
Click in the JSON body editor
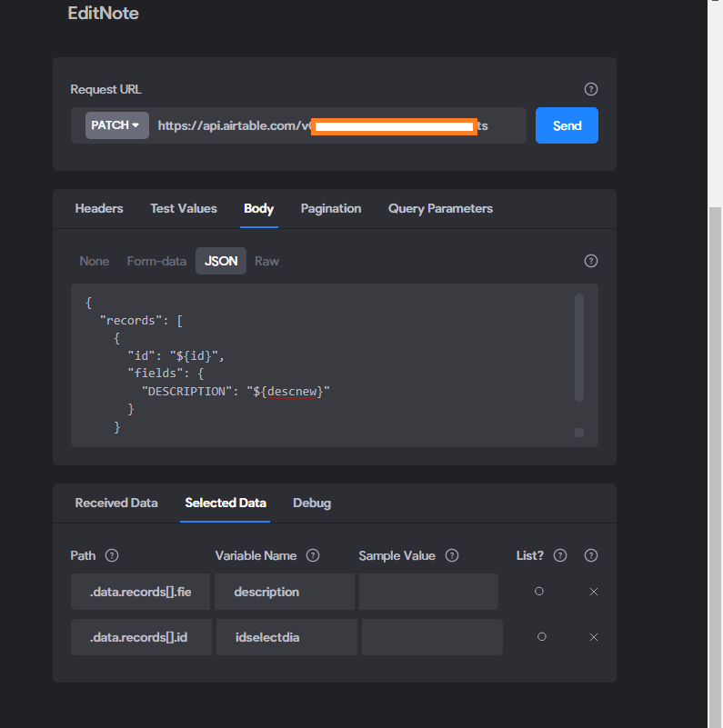click(x=335, y=365)
